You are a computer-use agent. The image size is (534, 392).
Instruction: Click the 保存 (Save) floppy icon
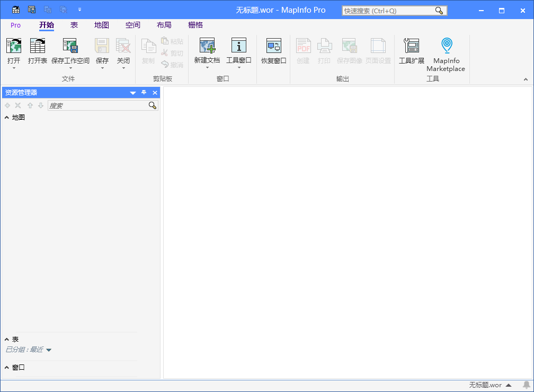[102, 46]
